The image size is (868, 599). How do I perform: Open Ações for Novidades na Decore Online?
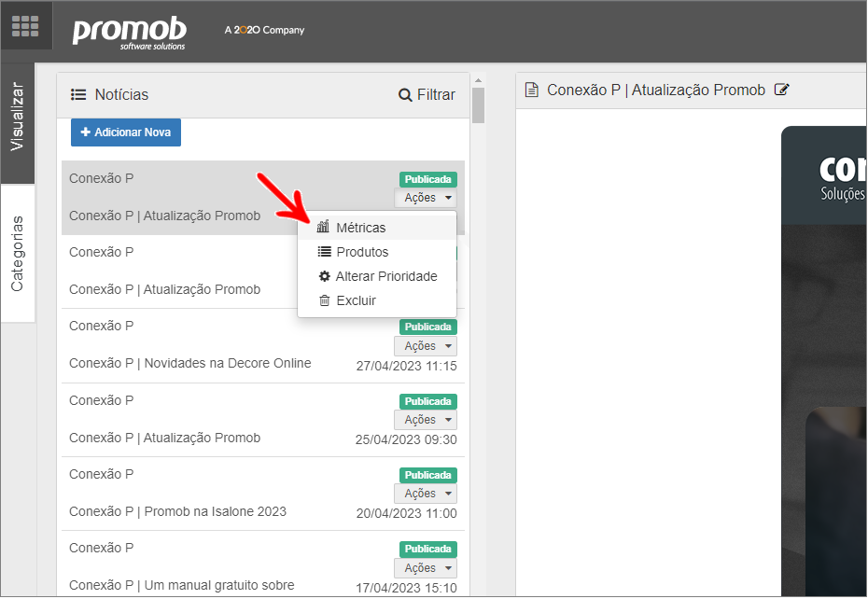426,346
